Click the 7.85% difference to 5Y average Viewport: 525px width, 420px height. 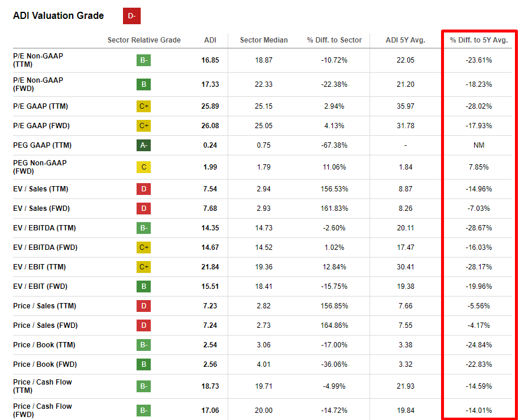coord(479,167)
